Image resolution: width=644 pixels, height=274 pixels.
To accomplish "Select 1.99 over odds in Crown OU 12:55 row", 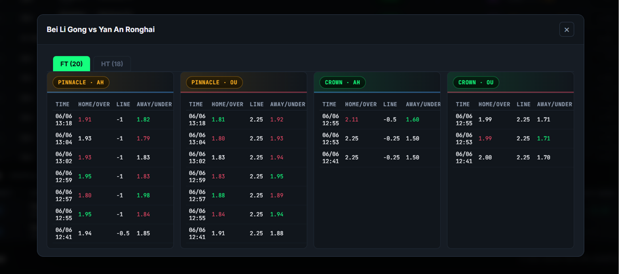I will [x=485, y=120].
